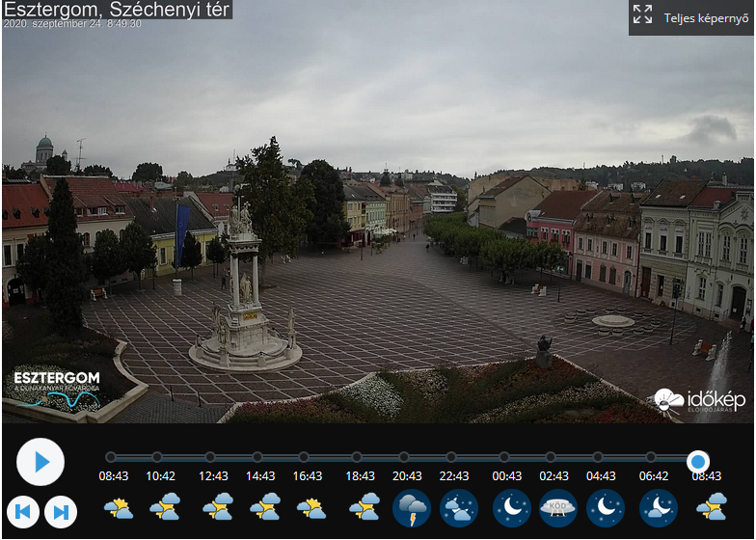Click the fog KÖD icon under 02:43

coord(558,508)
